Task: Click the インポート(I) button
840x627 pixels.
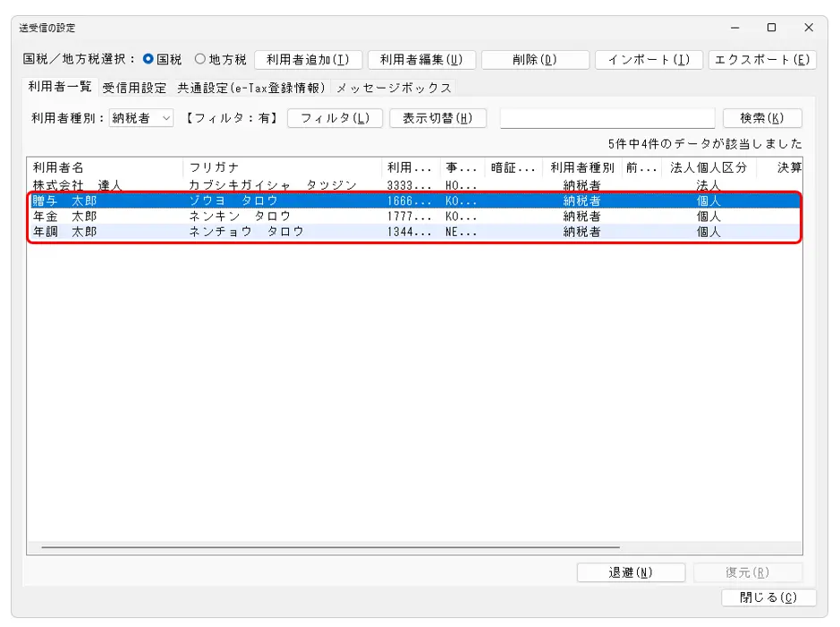Action: click(649, 60)
